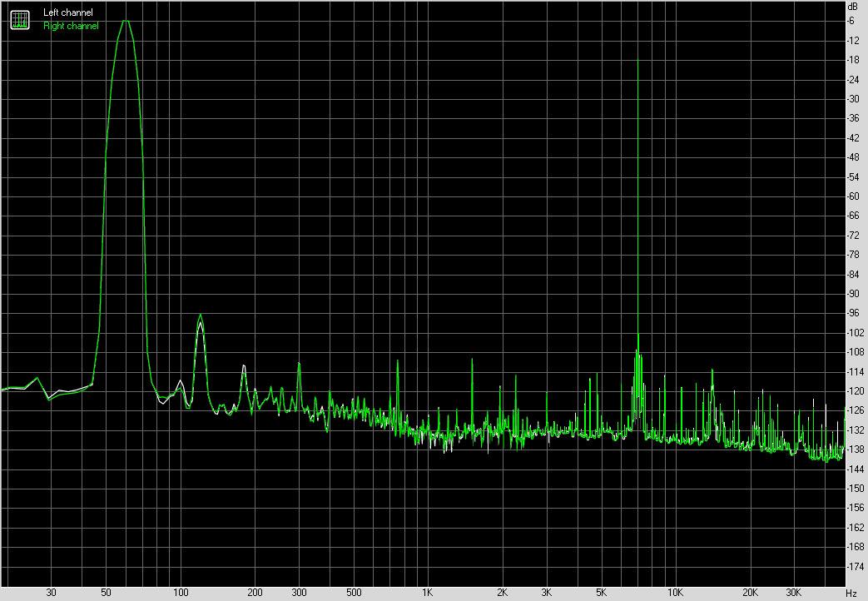Click the tall narrow spike near 7 kHz

click(x=637, y=61)
